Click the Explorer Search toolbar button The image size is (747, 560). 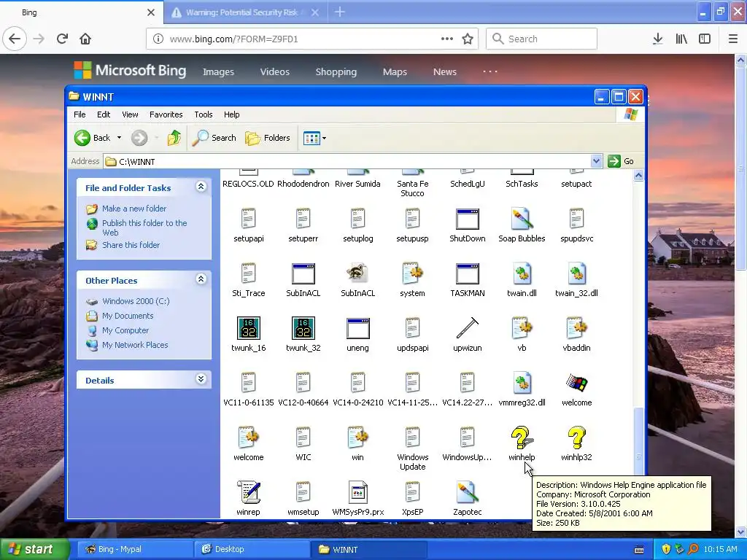pos(214,138)
